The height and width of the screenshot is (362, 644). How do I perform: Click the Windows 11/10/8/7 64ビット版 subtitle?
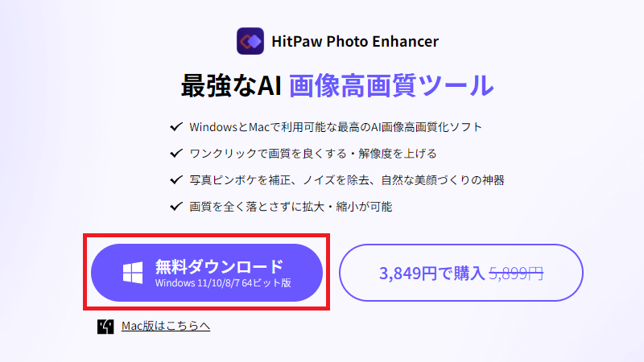click(x=223, y=283)
